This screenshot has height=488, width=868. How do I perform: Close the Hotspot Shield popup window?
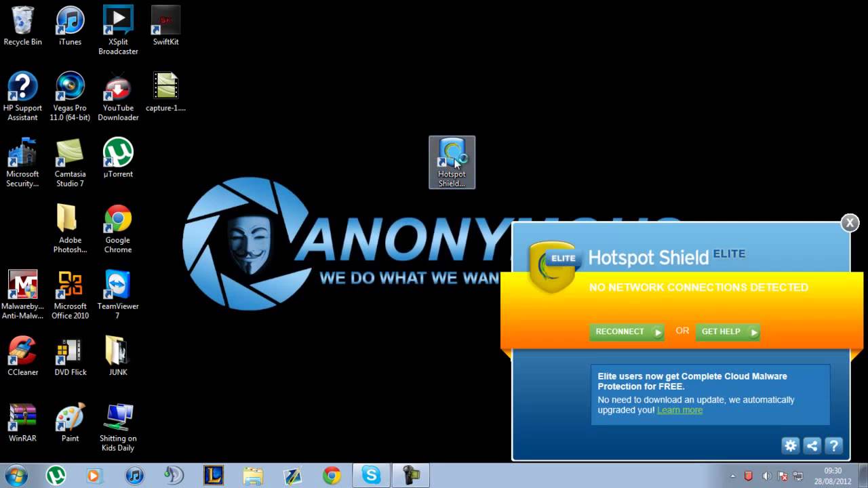point(850,223)
